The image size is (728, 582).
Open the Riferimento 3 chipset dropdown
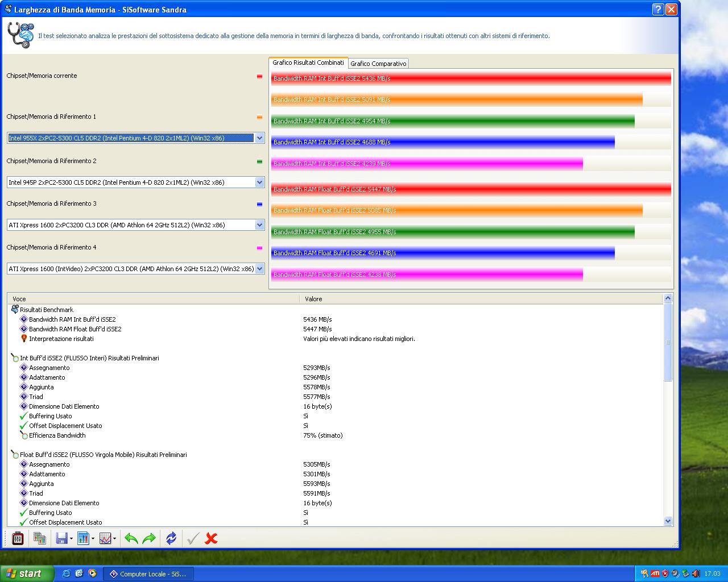point(260,225)
